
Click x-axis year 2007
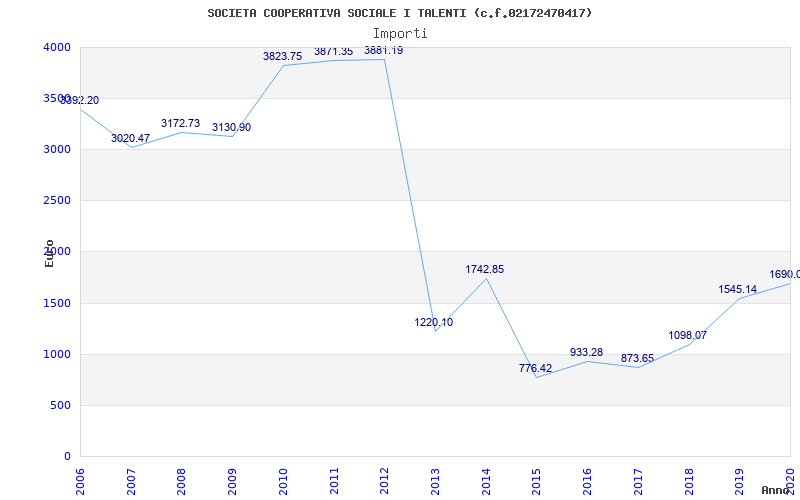[131, 482]
